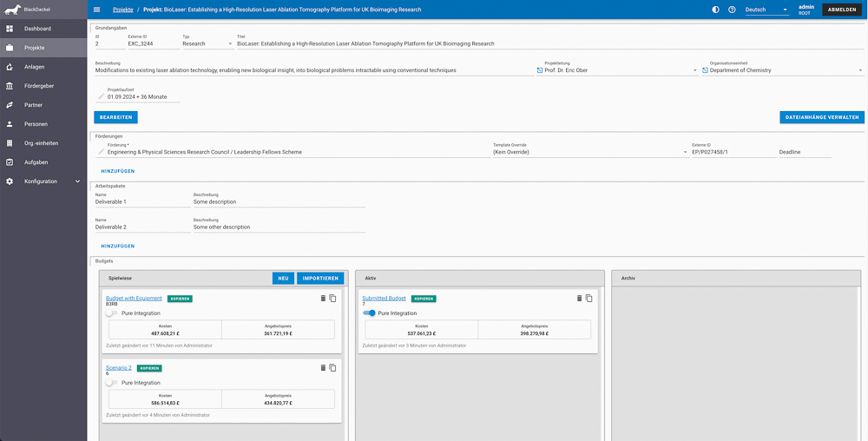The width and height of the screenshot is (868, 441).
Task: Click the BlackDackel dog logo
Action: pyautogui.click(x=12, y=9)
